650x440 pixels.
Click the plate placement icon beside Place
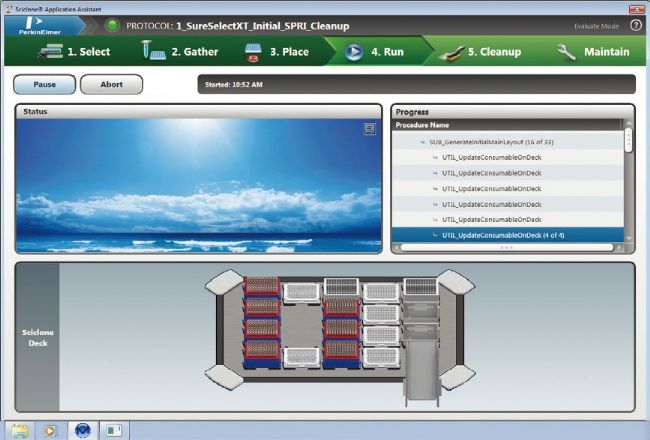[253, 52]
